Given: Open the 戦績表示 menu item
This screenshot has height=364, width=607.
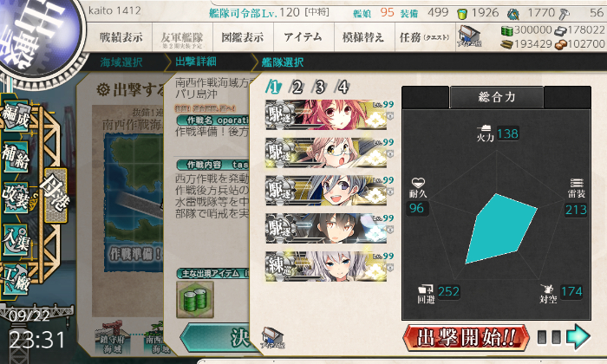Looking at the screenshot, I should click(121, 37).
